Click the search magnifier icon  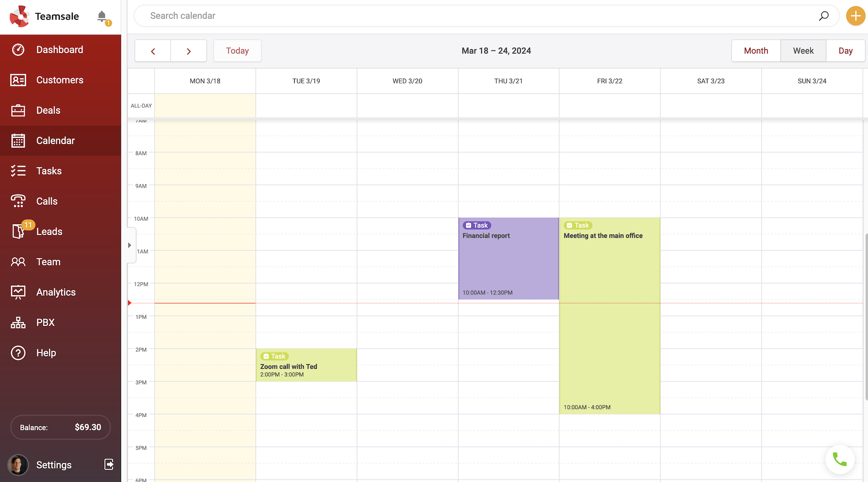824,16
